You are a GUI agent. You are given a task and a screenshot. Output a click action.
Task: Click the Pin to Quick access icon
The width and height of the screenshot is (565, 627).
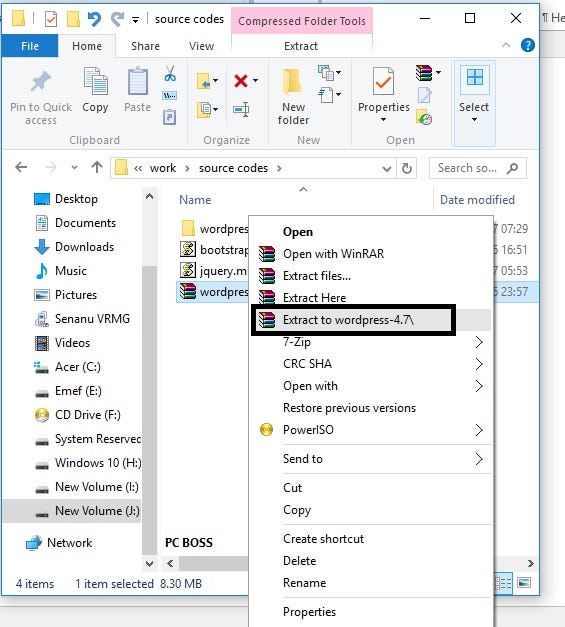coord(41,82)
